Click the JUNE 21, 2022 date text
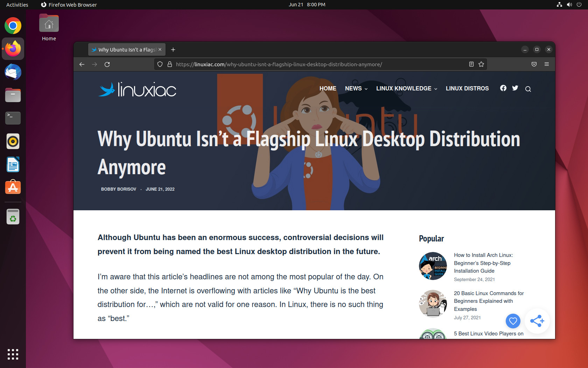588x368 pixels. [160, 189]
